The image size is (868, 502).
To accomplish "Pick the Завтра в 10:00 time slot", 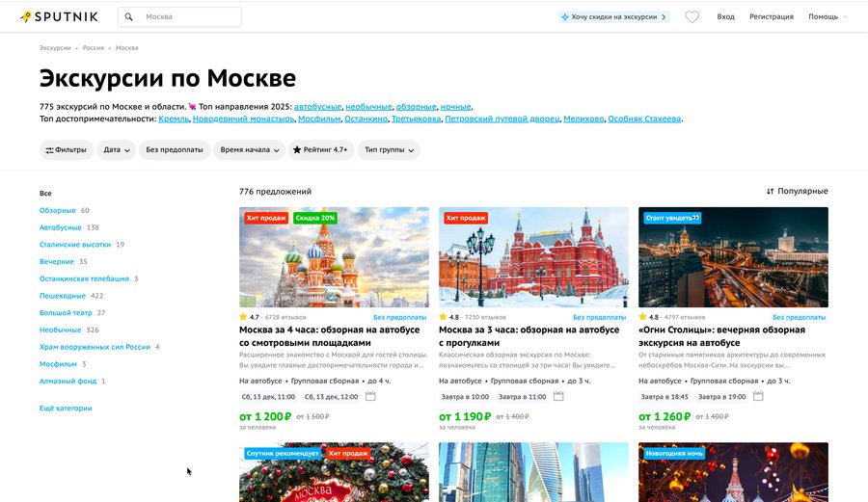I will tap(465, 397).
